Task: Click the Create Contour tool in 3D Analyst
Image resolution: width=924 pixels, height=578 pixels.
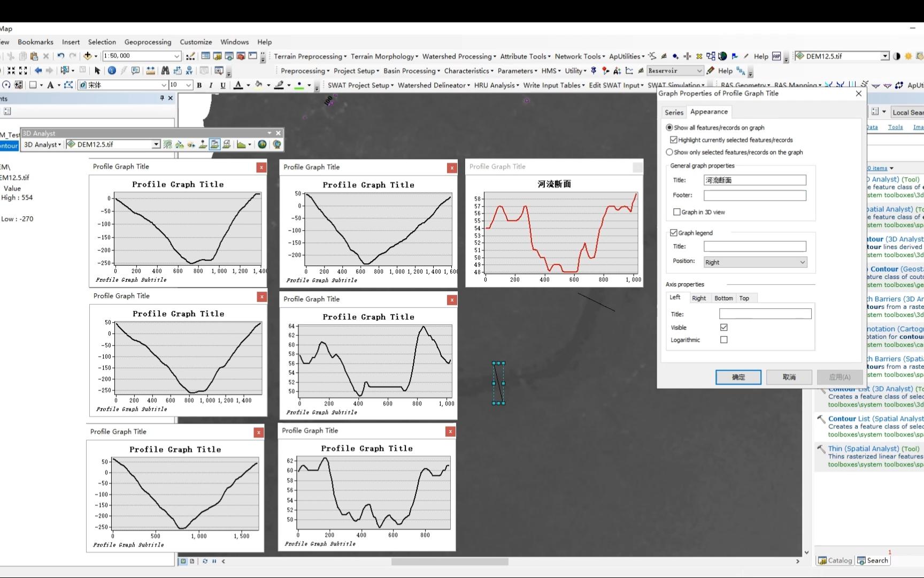Action: click(x=168, y=144)
